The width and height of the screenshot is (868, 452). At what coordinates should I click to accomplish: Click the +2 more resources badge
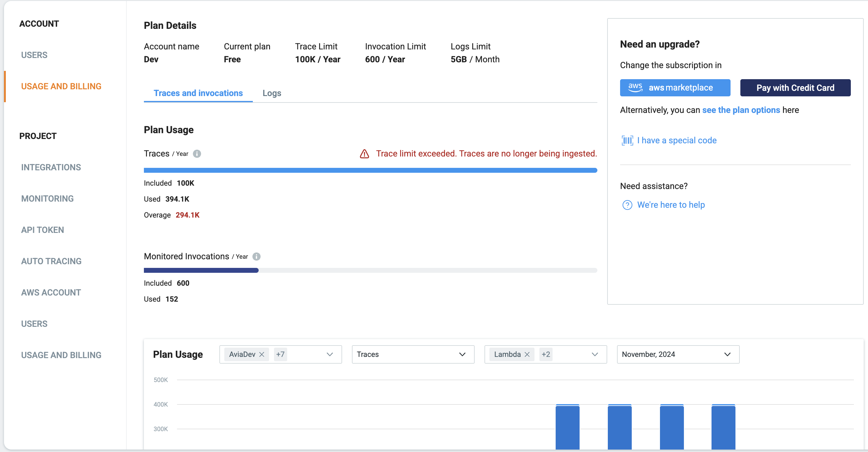click(546, 354)
